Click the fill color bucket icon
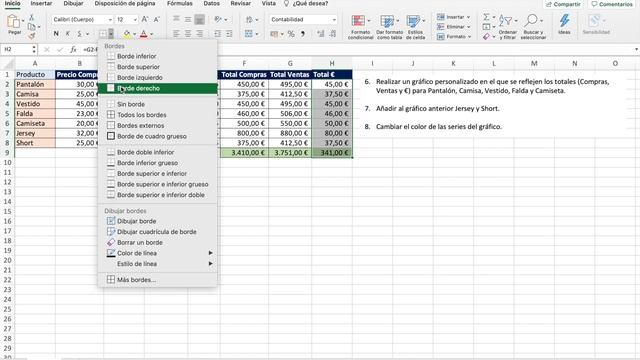Image resolution: width=640 pixels, height=360 pixels. [x=127, y=34]
